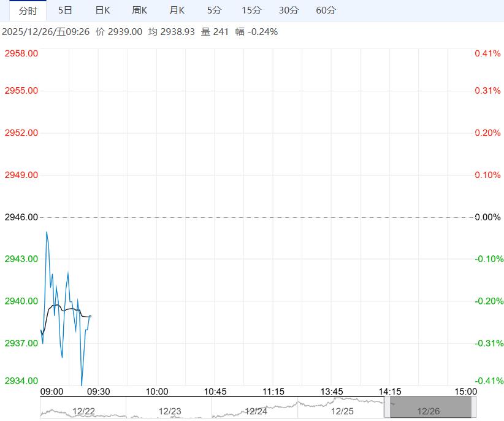Click the 12/24 section of the mini chart
The width and height of the screenshot is (504, 421).
click(255, 411)
